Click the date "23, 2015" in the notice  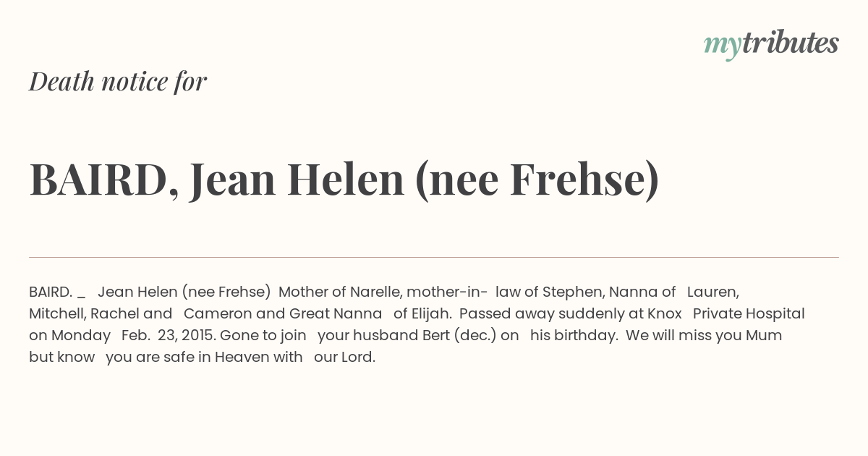pyautogui.click(x=187, y=336)
